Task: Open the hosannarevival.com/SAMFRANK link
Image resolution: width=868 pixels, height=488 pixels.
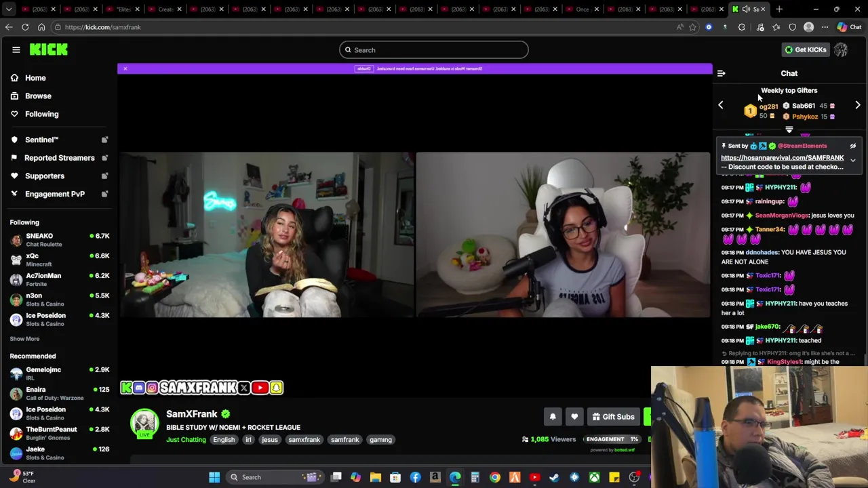Action: (782, 158)
